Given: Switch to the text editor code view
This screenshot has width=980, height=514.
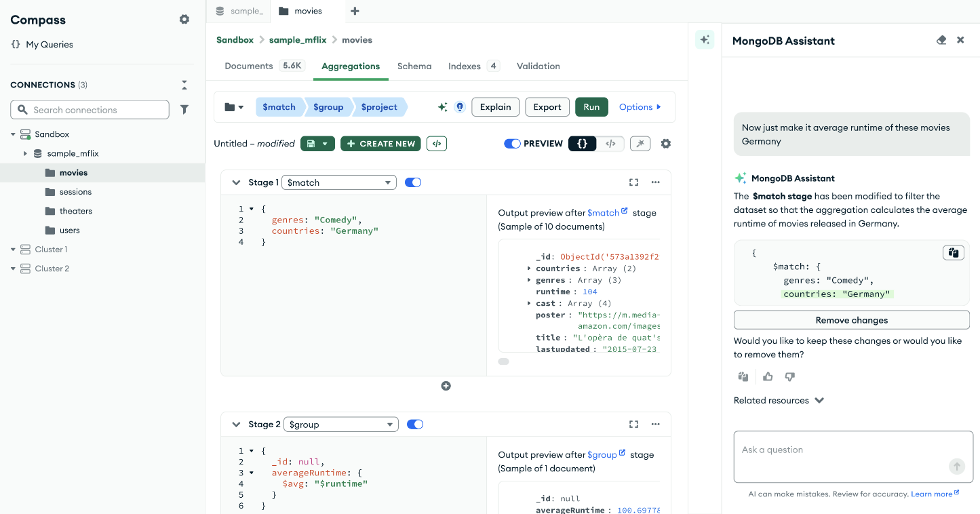Looking at the screenshot, I should [610, 144].
